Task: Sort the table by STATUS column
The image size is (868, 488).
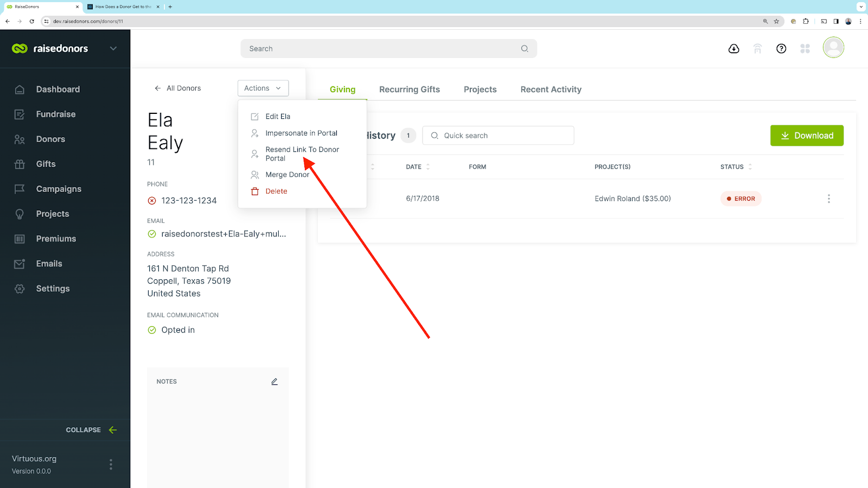Action: 736,167
